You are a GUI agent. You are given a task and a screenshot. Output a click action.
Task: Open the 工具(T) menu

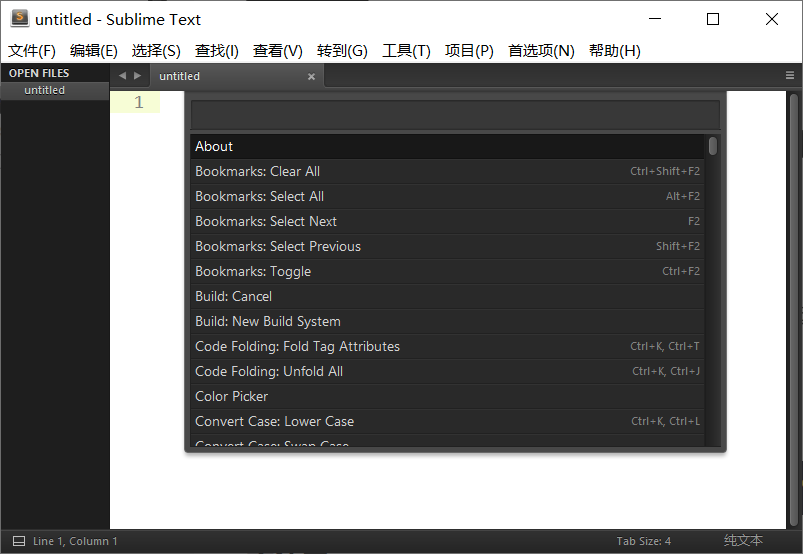coord(406,51)
